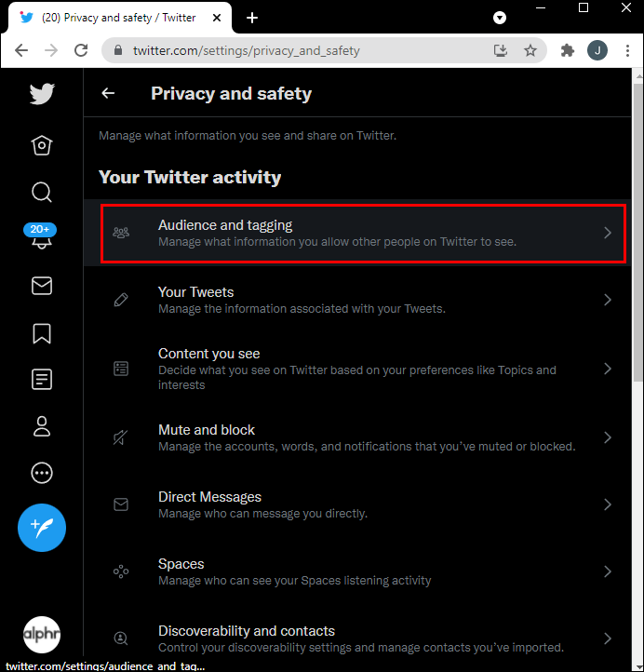Open Messages envelope icon in sidebar
This screenshot has height=672, width=644.
point(42,287)
